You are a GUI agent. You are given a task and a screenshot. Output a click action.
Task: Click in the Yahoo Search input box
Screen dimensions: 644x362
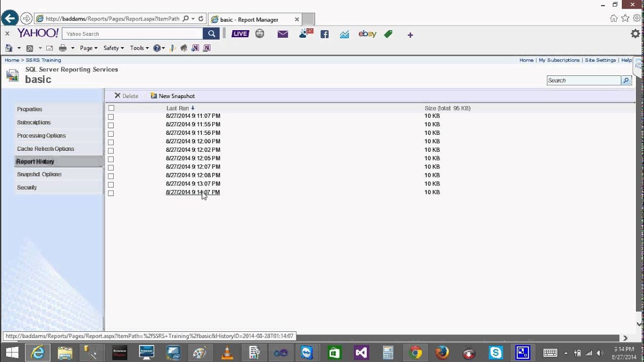[133, 34]
